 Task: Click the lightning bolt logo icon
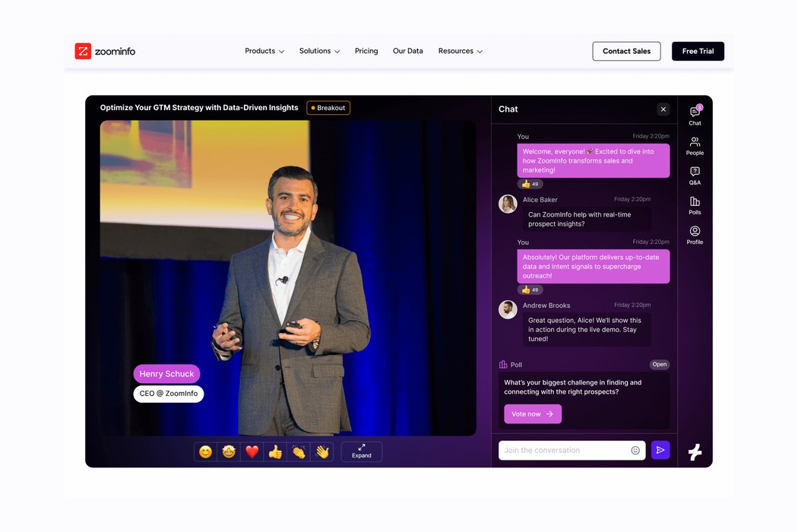(695, 451)
